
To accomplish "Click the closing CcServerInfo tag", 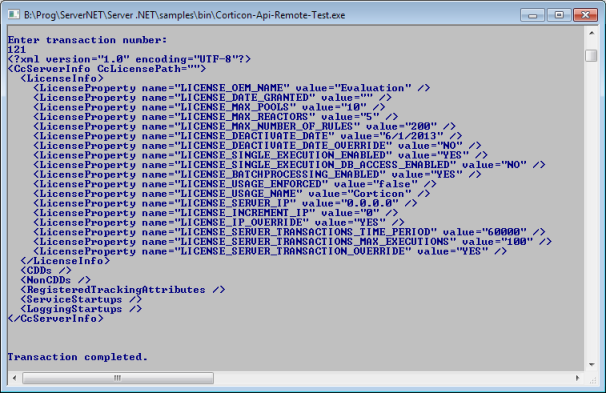I will coord(56,318).
